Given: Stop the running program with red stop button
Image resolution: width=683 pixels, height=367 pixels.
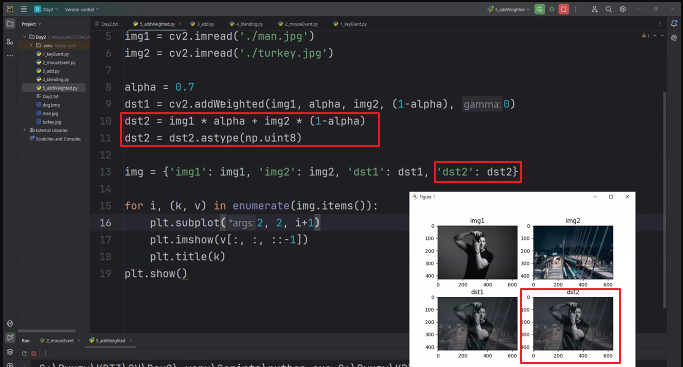Looking at the screenshot, I should pyautogui.click(x=563, y=9).
